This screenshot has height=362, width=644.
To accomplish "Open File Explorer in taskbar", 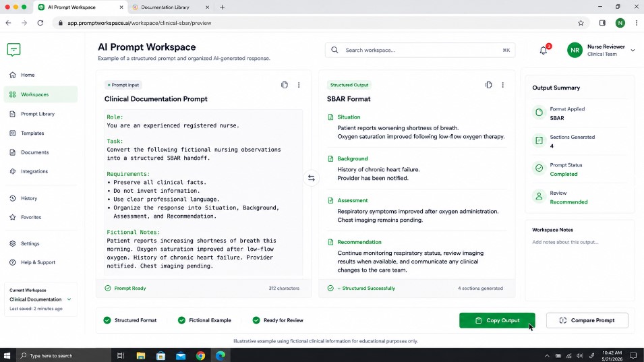I will click(x=141, y=356).
